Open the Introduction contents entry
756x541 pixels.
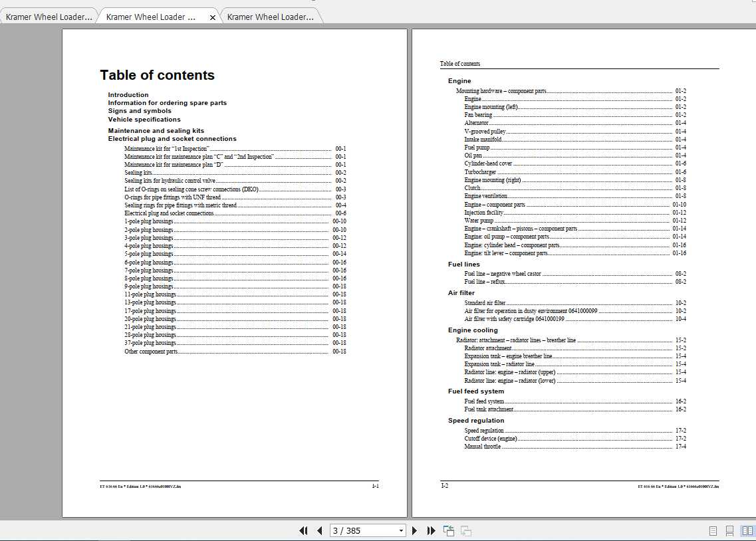[128, 95]
